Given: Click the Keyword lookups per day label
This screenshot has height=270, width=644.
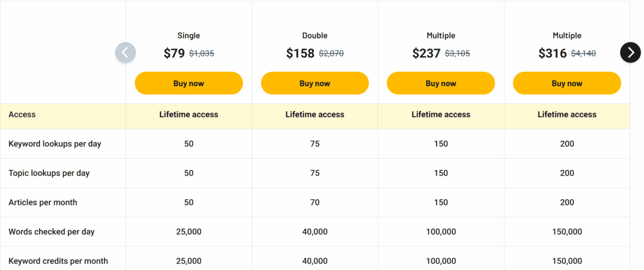Looking at the screenshot, I should pyautogui.click(x=55, y=144).
